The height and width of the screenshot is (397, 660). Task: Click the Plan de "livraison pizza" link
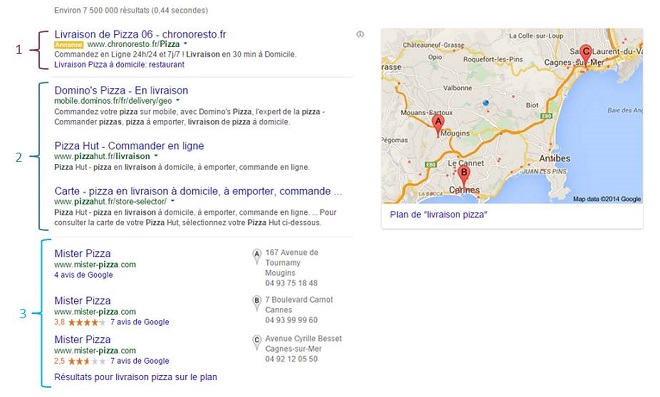click(438, 215)
